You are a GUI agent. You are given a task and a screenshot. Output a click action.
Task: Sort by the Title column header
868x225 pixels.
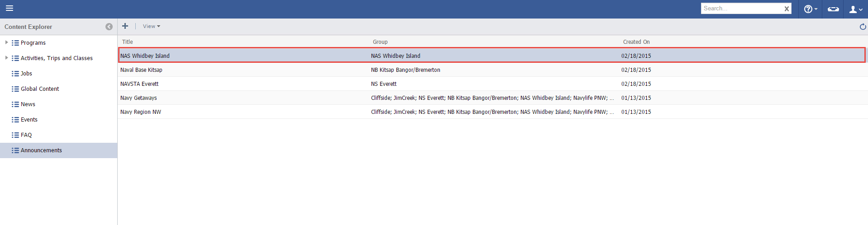[x=128, y=42]
